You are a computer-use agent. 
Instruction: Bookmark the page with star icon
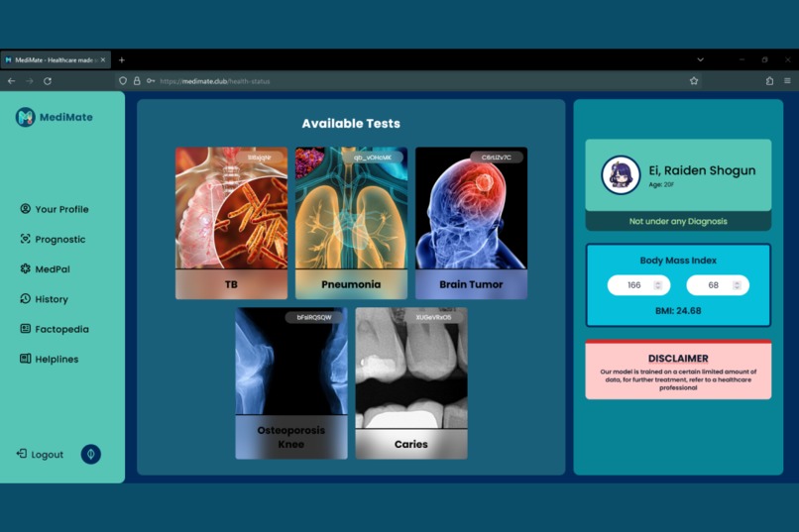pyautogui.click(x=694, y=81)
